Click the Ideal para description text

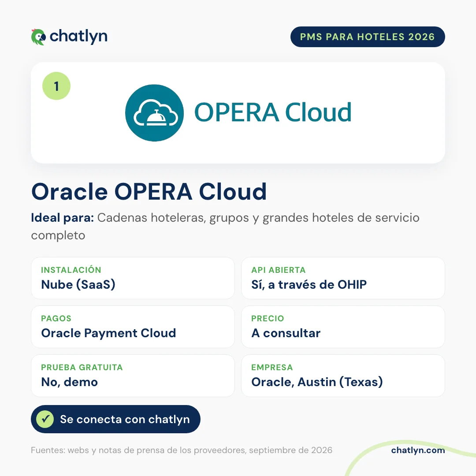[225, 226]
